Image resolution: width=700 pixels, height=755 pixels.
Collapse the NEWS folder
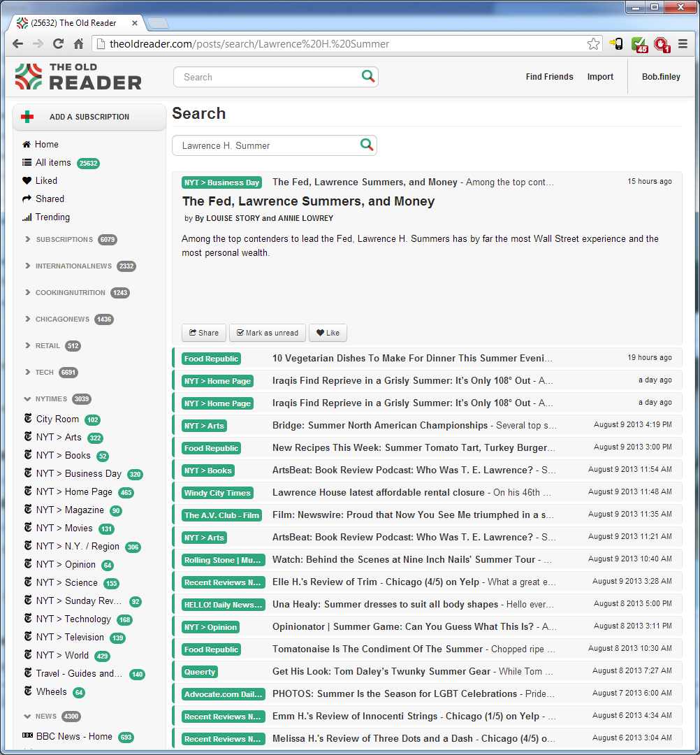click(x=27, y=716)
